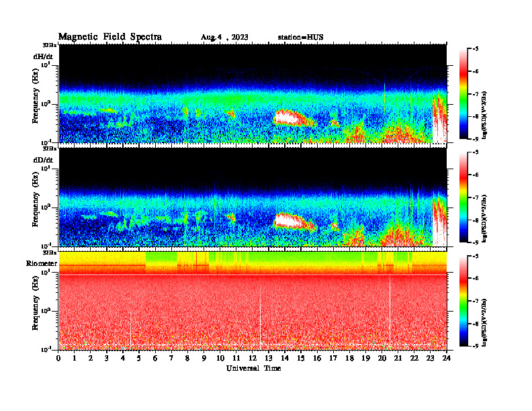532x411 pixels.
Task: Click the "-6" value on the dD/dt color bar
Action: (476, 175)
